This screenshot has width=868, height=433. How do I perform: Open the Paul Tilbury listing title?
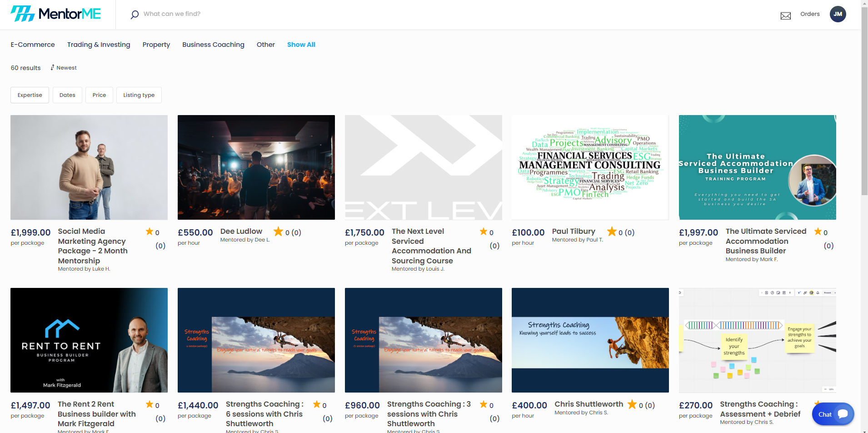574,231
